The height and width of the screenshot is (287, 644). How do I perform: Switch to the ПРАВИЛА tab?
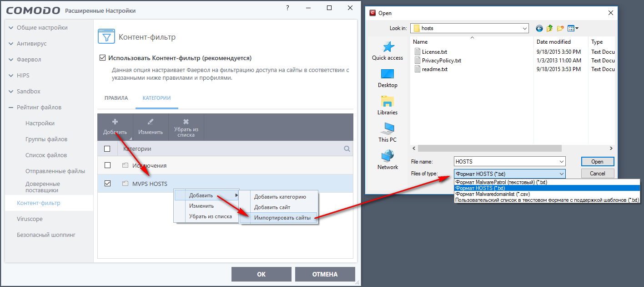(x=116, y=98)
